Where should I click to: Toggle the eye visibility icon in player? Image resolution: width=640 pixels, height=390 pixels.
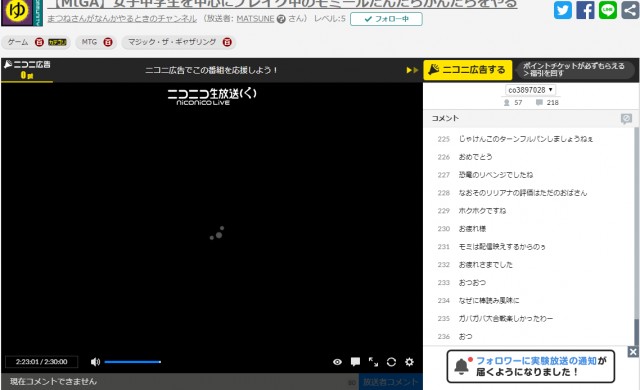[x=337, y=362]
